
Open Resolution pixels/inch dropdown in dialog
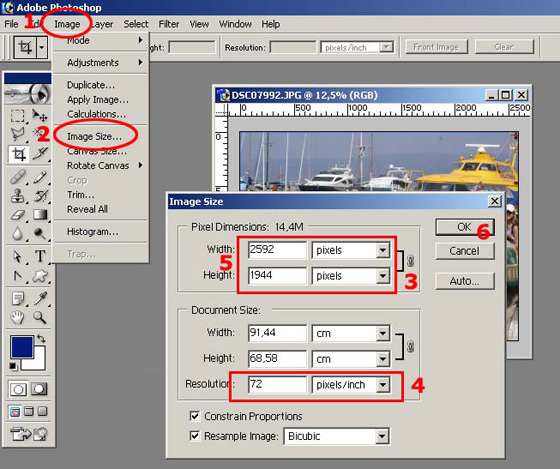click(382, 385)
